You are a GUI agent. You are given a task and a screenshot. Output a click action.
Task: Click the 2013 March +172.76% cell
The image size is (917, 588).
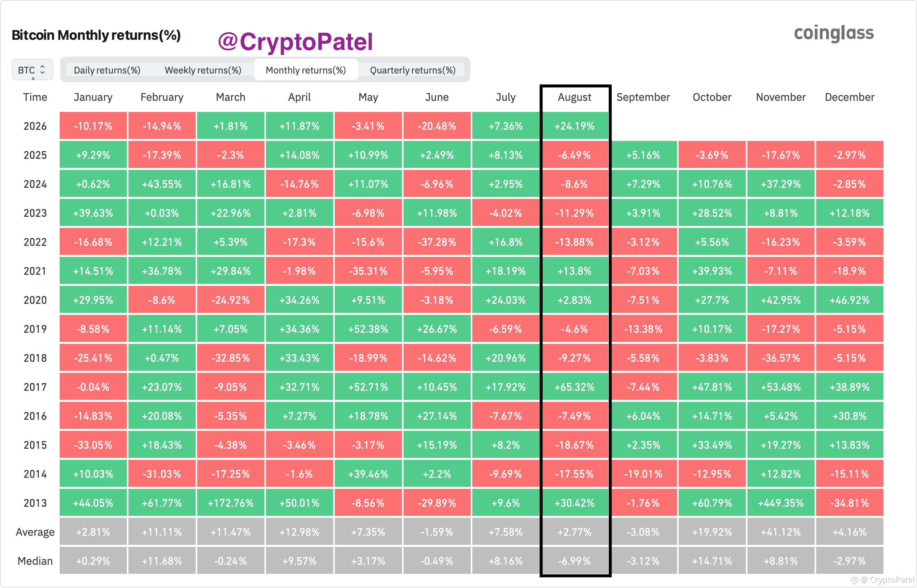tap(231, 503)
